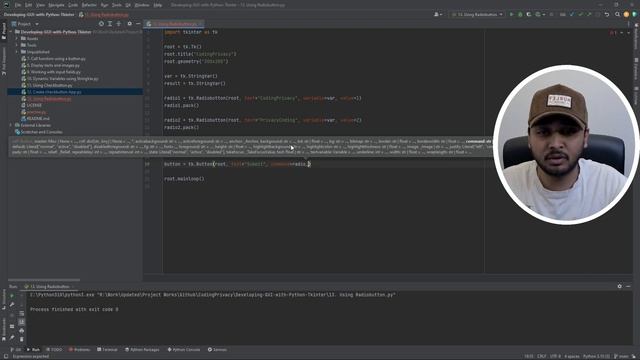Toggle scroll-to-end icon in Run panel

(x=22, y=322)
